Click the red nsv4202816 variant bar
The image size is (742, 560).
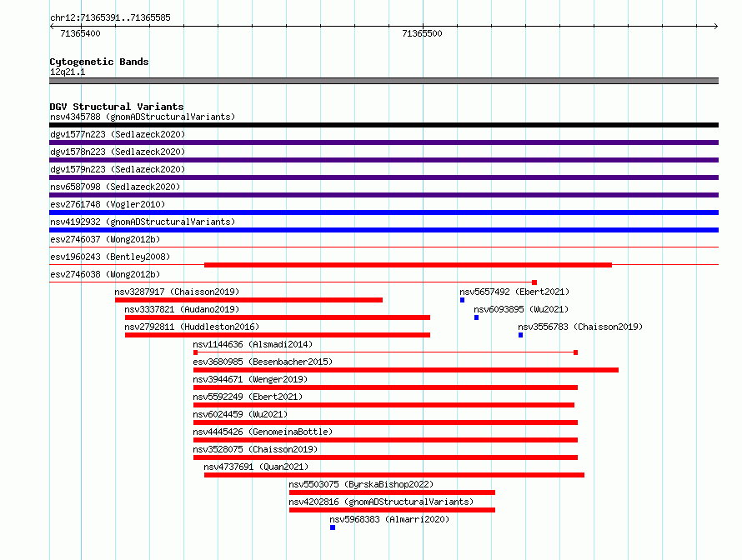pos(393,510)
